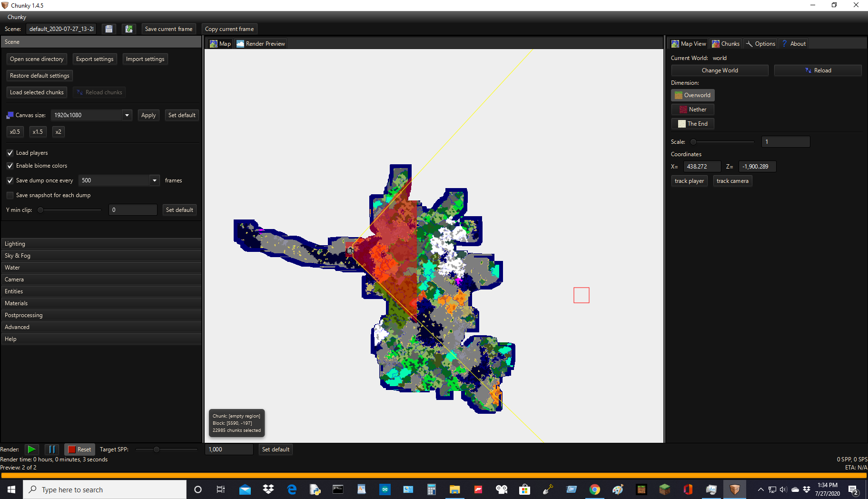Switch to the Render Preview tab
The width and height of the screenshot is (868, 499).
[x=260, y=43]
